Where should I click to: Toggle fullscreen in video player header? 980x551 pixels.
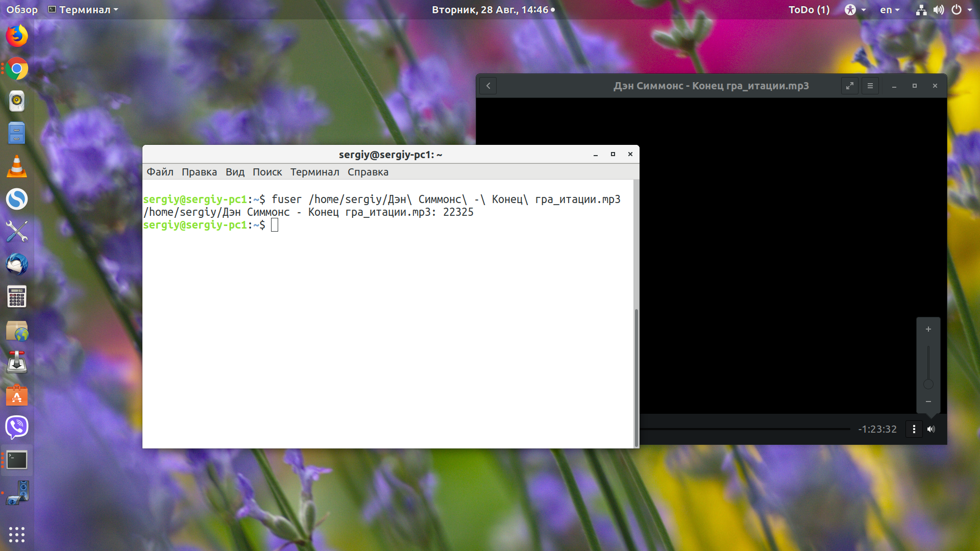[850, 86]
